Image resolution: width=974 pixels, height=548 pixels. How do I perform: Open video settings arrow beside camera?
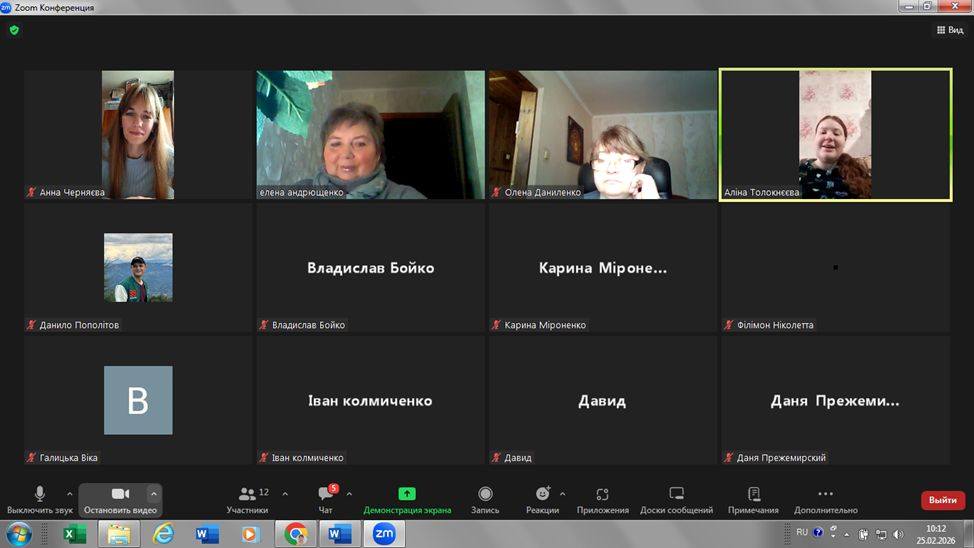[153, 494]
